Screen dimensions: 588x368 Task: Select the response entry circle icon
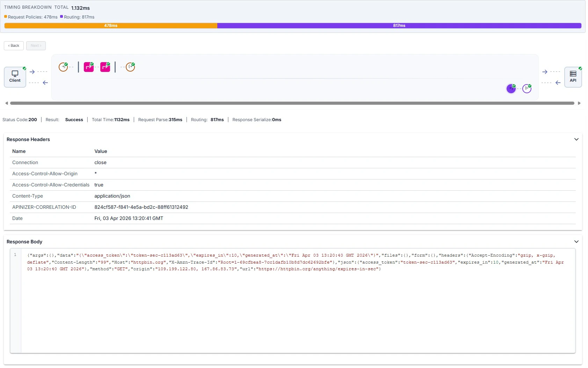527,88
